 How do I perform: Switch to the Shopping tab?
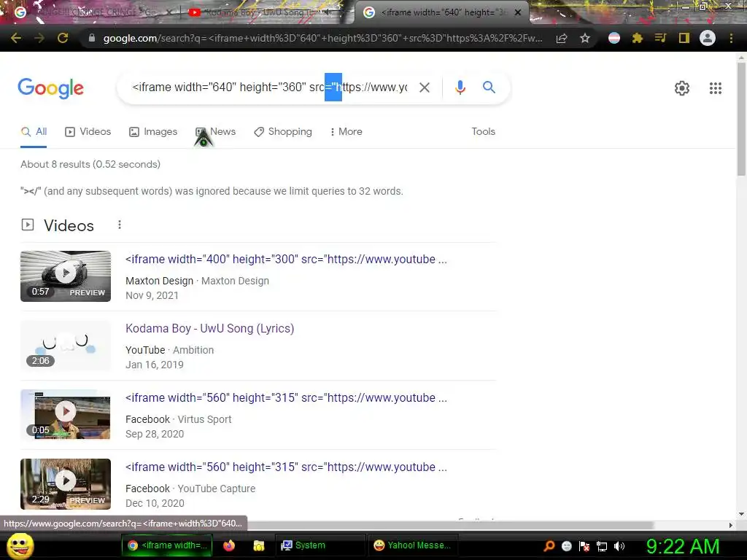(283, 132)
